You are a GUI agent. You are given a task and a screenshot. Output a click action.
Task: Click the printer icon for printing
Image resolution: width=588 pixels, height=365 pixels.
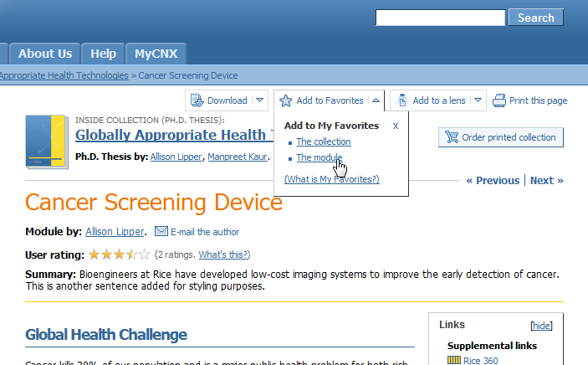499,100
